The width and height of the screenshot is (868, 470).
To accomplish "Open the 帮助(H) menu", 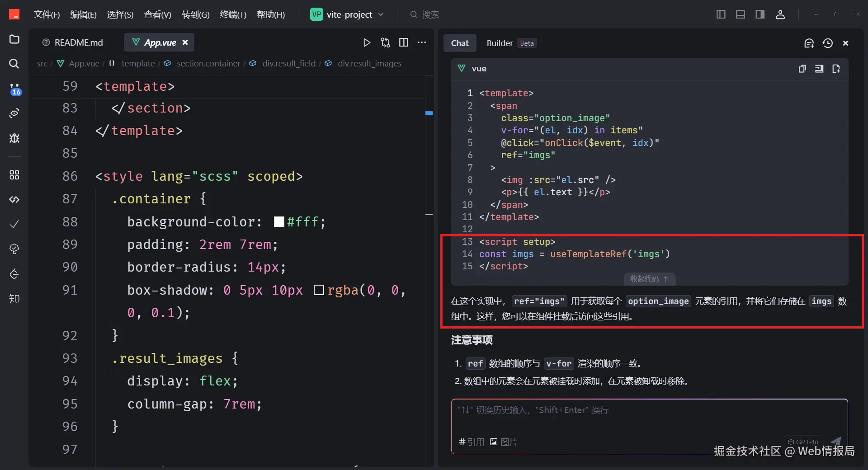I will click(x=271, y=14).
